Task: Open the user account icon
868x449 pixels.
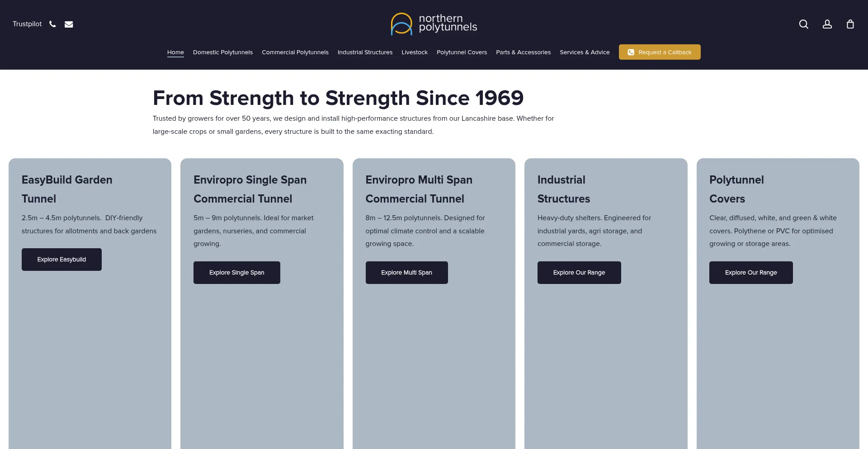Action: tap(827, 24)
